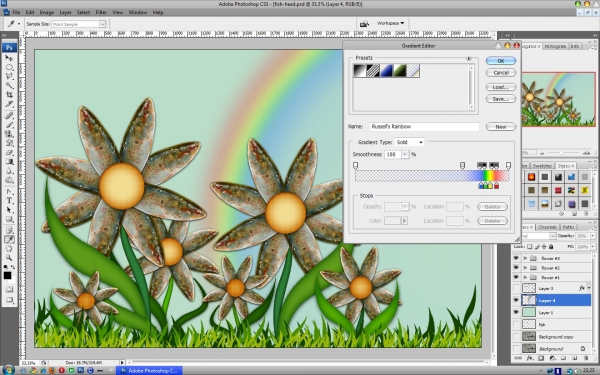Select the Type tool
The width and height of the screenshot is (600, 375).
[9, 201]
